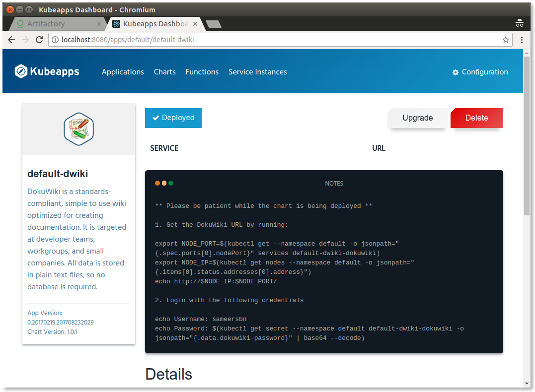Viewport: 535px width, 392px height.
Task: Click the DokuWiki application logo
Action: (x=79, y=129)
